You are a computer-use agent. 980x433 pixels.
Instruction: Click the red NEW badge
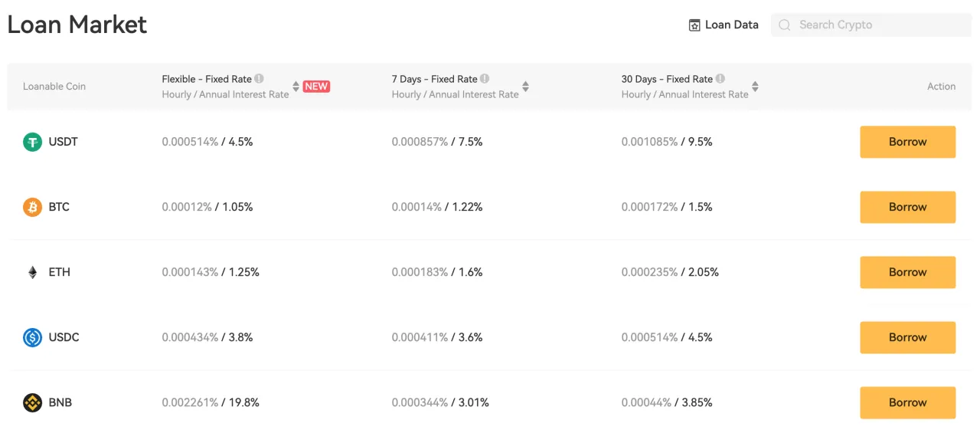(316, 87)
